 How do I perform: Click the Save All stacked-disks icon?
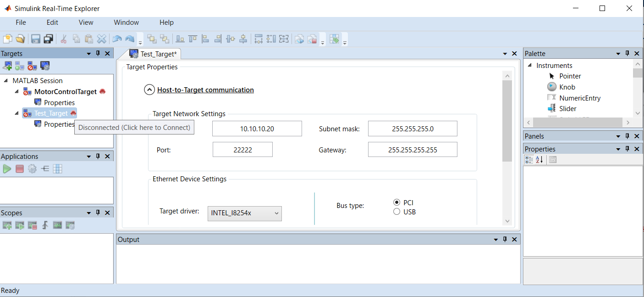coord(48,39)
